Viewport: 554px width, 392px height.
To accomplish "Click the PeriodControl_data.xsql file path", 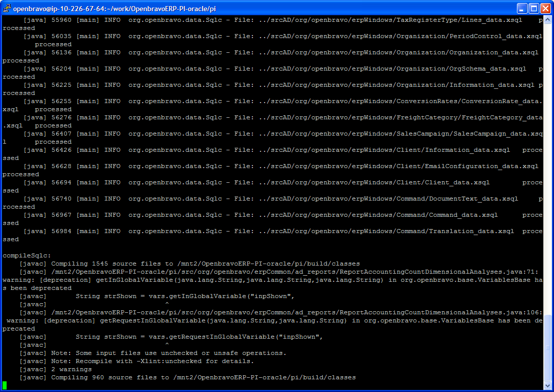I will click(401, 36).
